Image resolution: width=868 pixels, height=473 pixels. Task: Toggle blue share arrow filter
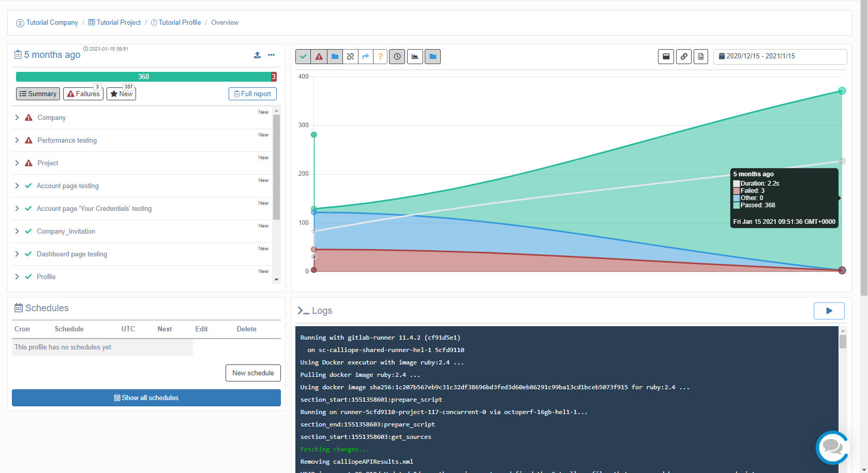366,56
